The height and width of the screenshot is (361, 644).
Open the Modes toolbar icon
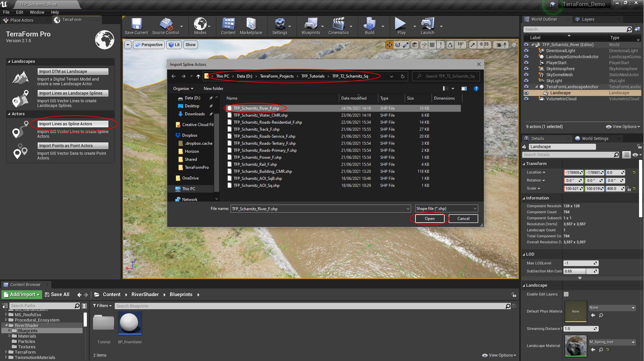coord(200,26)
